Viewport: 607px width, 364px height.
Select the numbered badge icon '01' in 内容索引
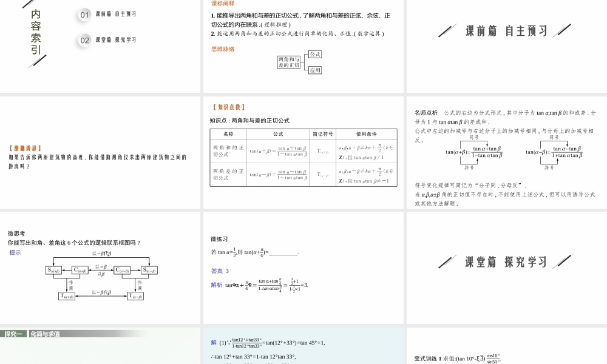point(84,15)
